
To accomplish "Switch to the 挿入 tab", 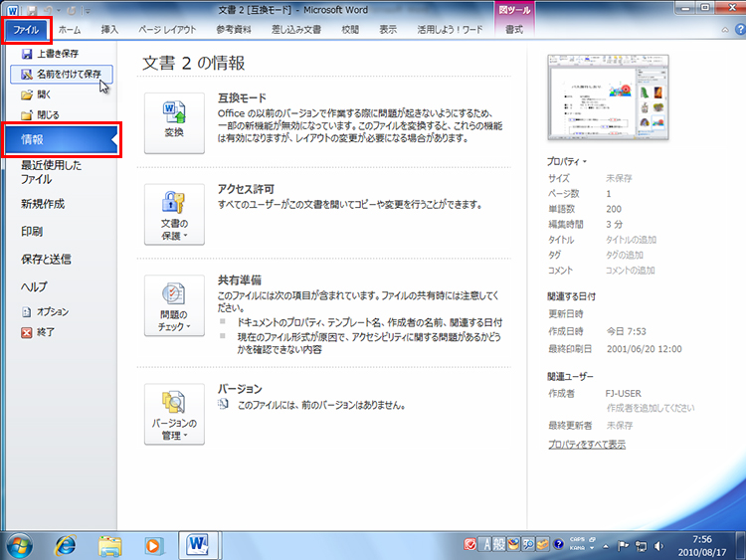I will [x=109, y=30].
